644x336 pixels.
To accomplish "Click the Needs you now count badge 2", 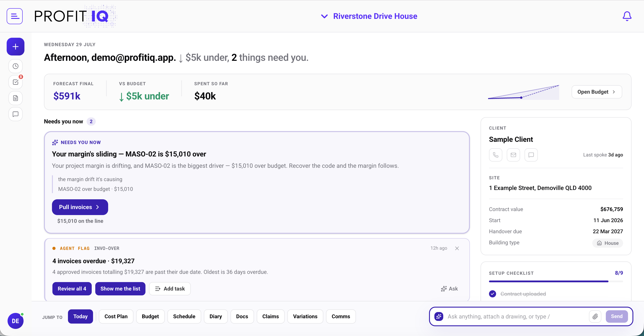I will (91, 121).
